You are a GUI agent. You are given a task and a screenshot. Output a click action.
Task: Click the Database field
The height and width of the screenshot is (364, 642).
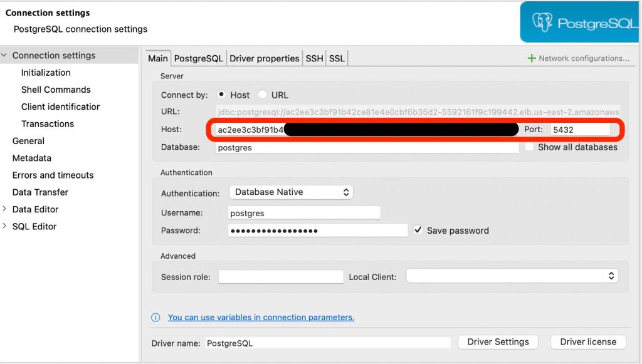click(x=367, y=148)
